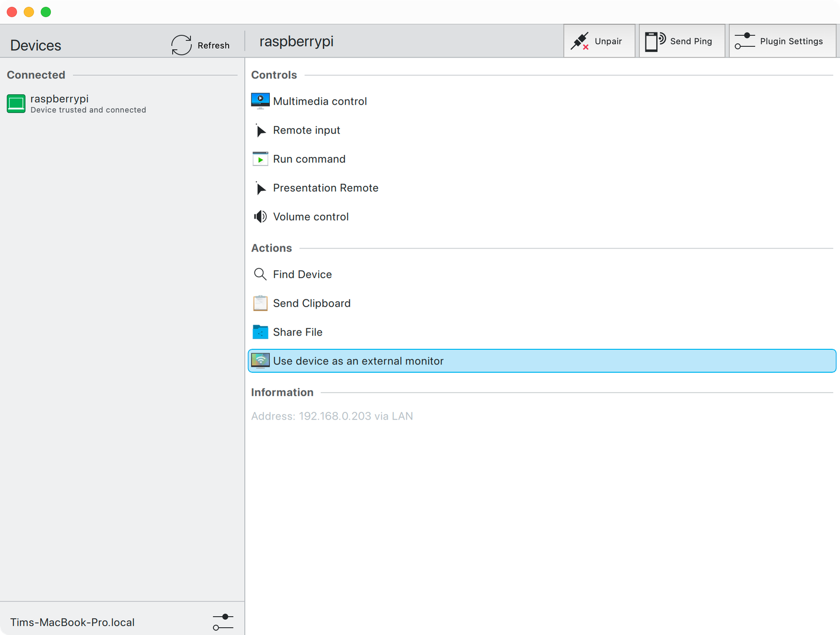Click Tims-MacBook-Pro.local label
Image resolution: width=840 pixels, height=635 pixels.
(x=73, y=622)
